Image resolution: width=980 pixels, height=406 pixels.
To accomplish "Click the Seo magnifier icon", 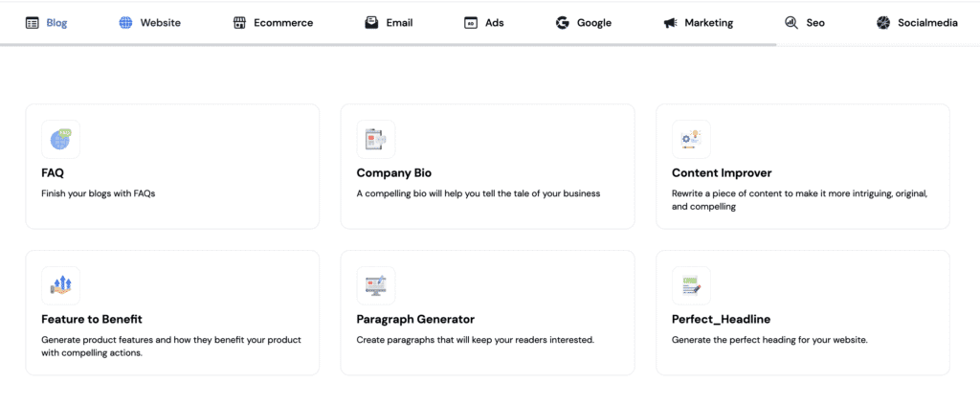I will point(791,23).
